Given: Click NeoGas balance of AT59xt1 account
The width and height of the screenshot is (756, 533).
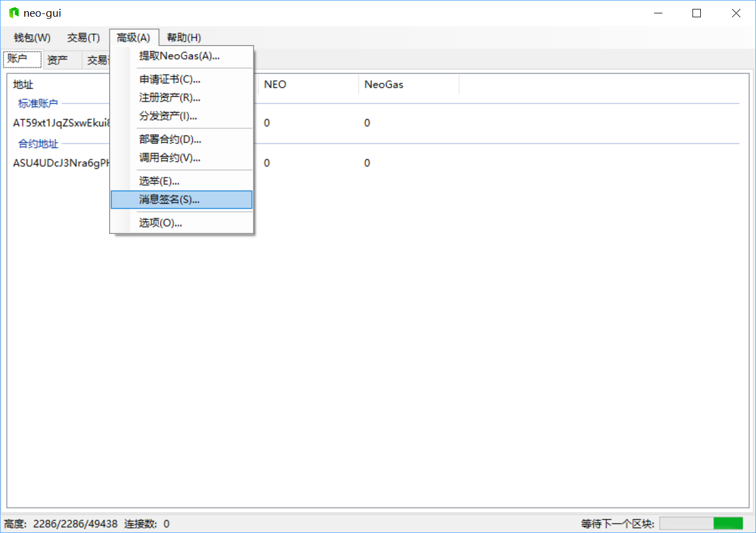Looking at the screenshot, I should pyautogui.click(x=367, y=123).
